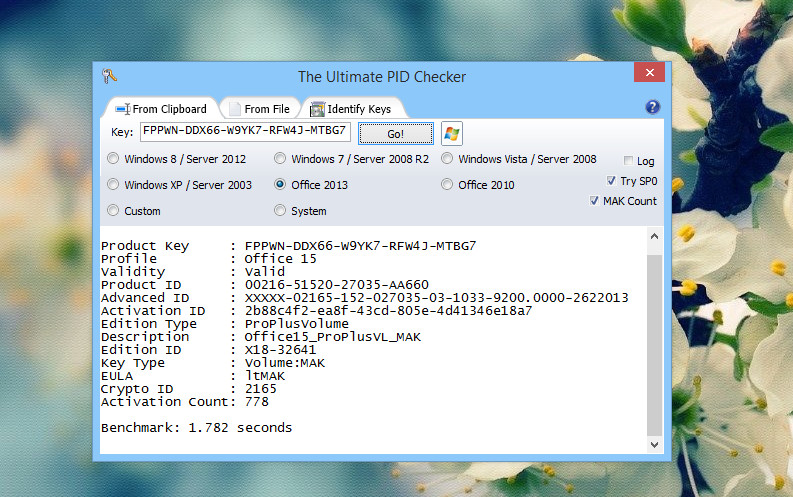The image size is (793, 497).
Task: Click the Windows flag logo button
Action: pyautogui.click(x=452, y=134)
